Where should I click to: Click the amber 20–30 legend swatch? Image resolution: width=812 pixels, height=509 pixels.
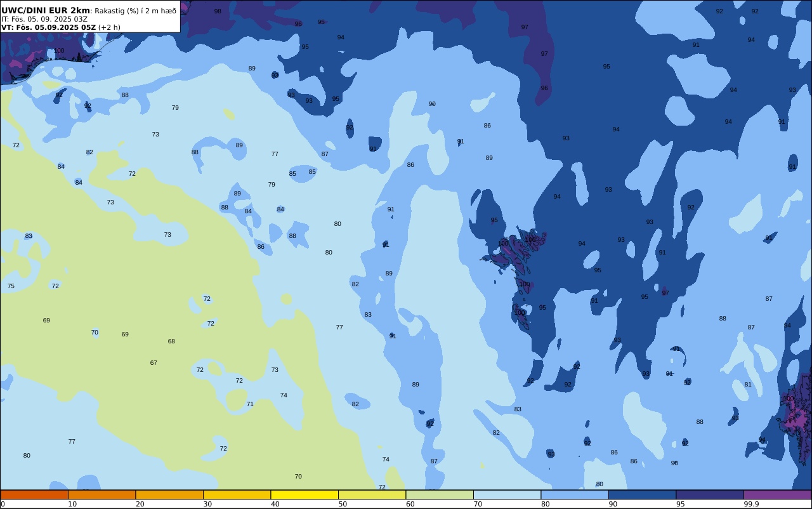coord(169,494)
